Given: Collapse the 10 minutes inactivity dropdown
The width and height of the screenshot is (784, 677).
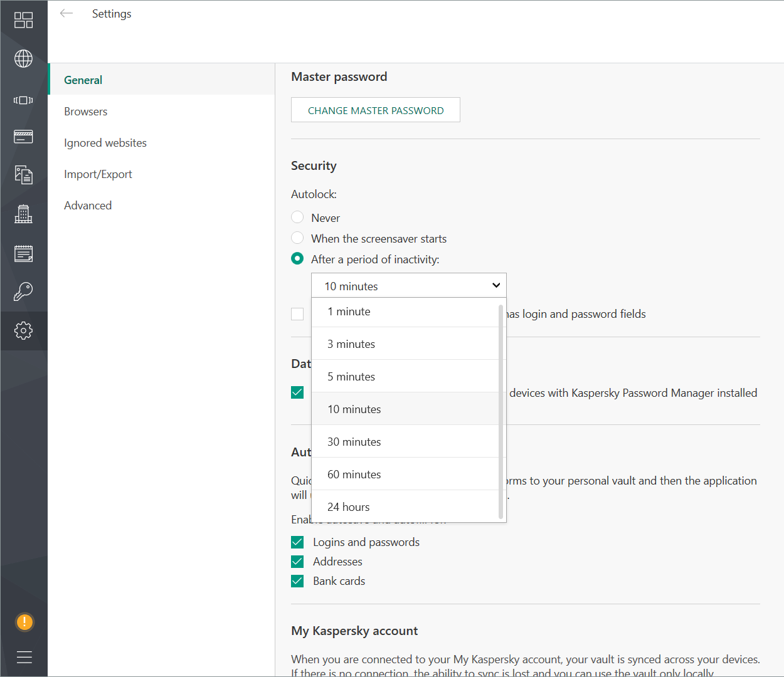Looking at the screenshot, I should (x=409, y=286).
